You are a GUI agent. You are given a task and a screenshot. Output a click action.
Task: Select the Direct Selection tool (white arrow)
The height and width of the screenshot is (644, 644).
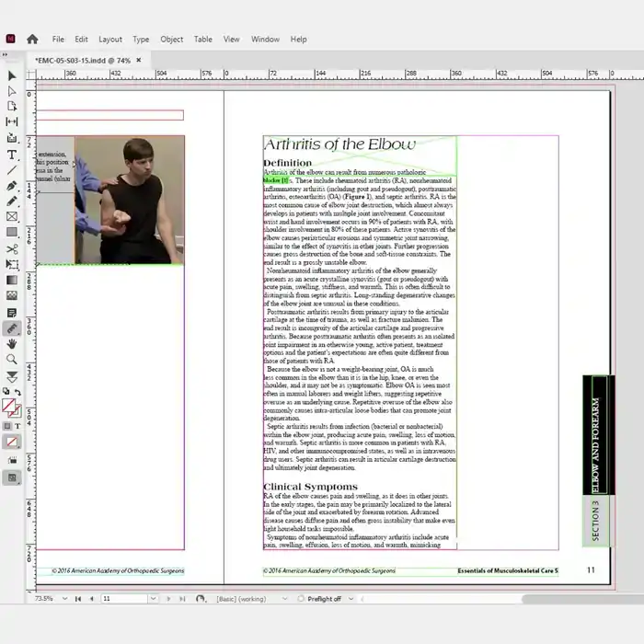click(x=12, y=91)
